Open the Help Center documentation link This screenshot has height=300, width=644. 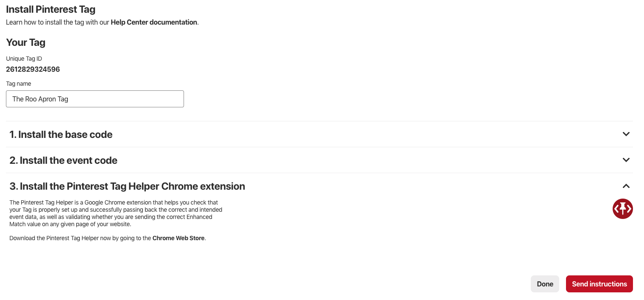click(154, 22)
